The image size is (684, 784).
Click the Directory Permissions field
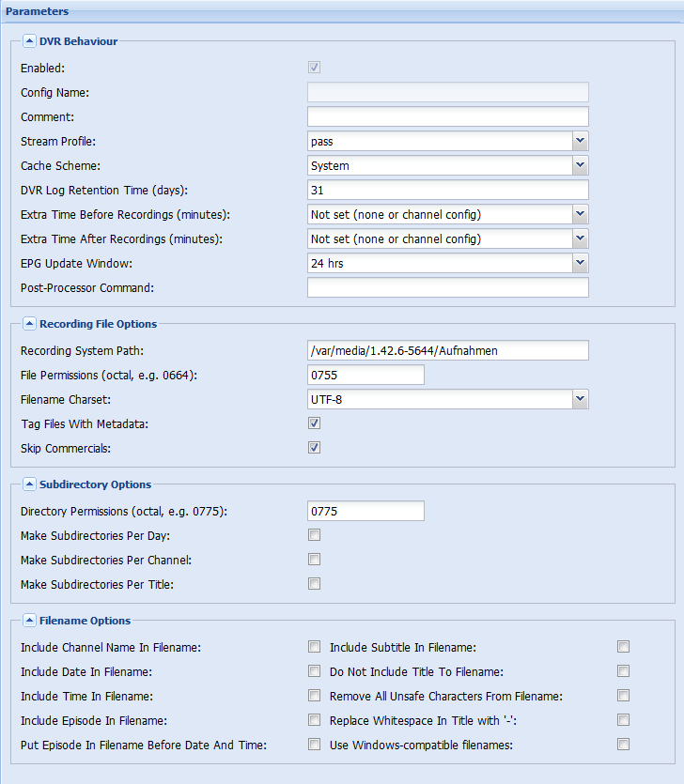point(365,511)
